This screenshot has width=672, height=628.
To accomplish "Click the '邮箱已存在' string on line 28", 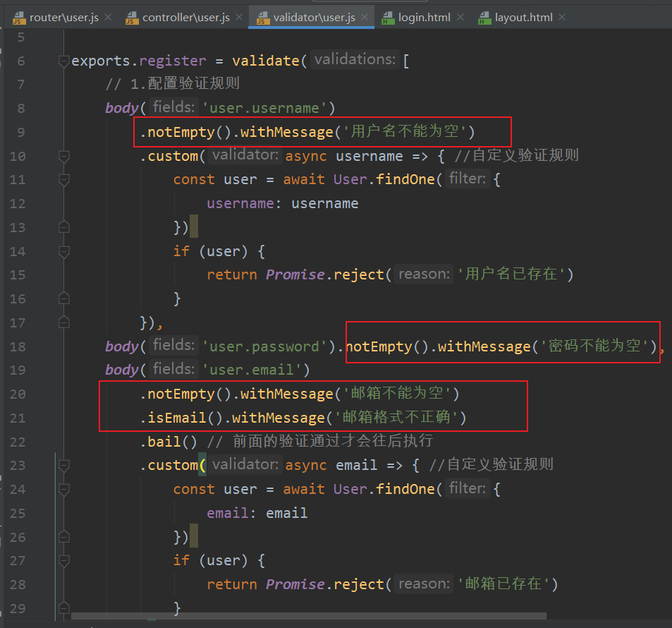I will 503,584.
